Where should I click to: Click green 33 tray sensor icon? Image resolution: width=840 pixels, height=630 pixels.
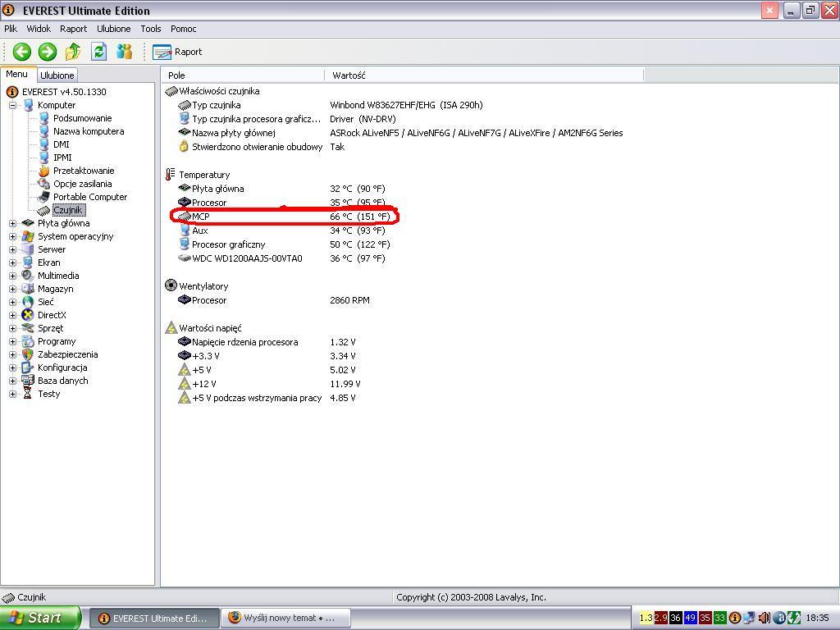coord(719,618)
